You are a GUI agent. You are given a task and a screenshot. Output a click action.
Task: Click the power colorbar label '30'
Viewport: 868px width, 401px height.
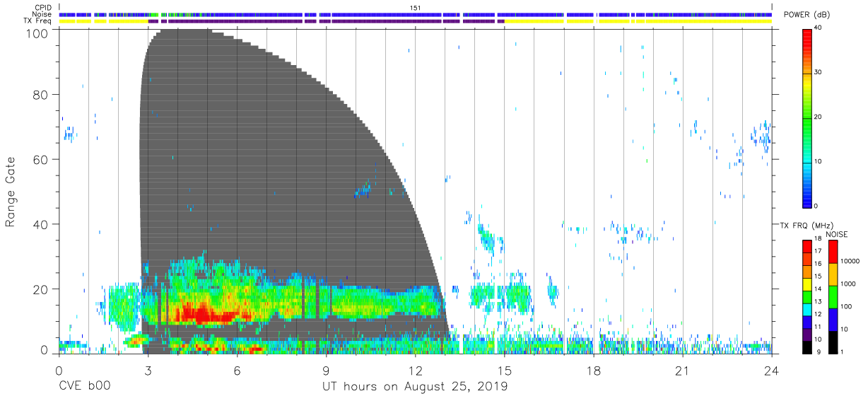click(x=818, y=72)
